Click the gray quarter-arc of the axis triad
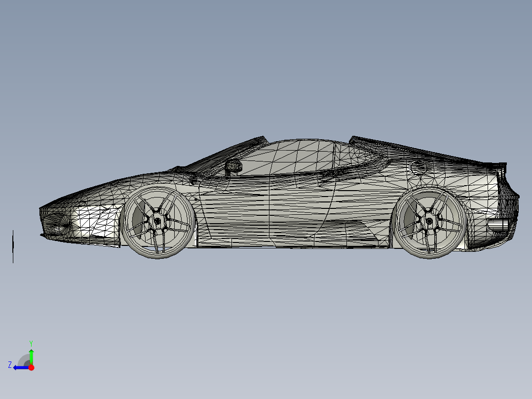Screen dimensions: 532x399 pos(23,359)
